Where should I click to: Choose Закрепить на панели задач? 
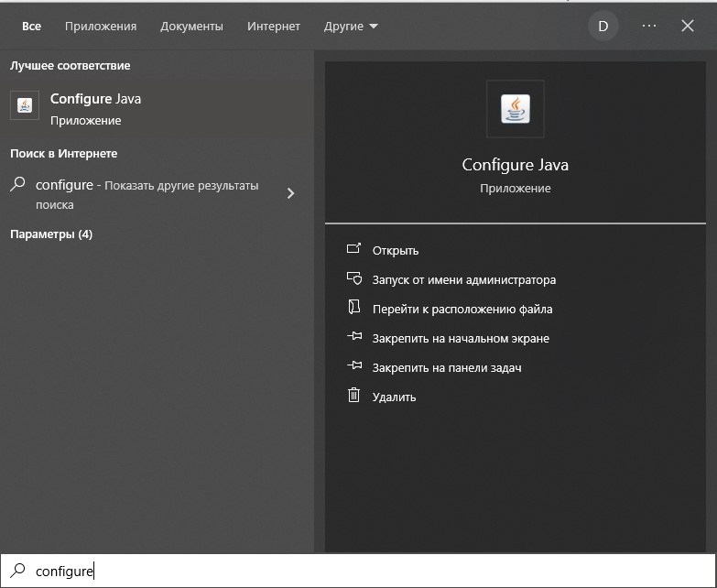[447, 367]
